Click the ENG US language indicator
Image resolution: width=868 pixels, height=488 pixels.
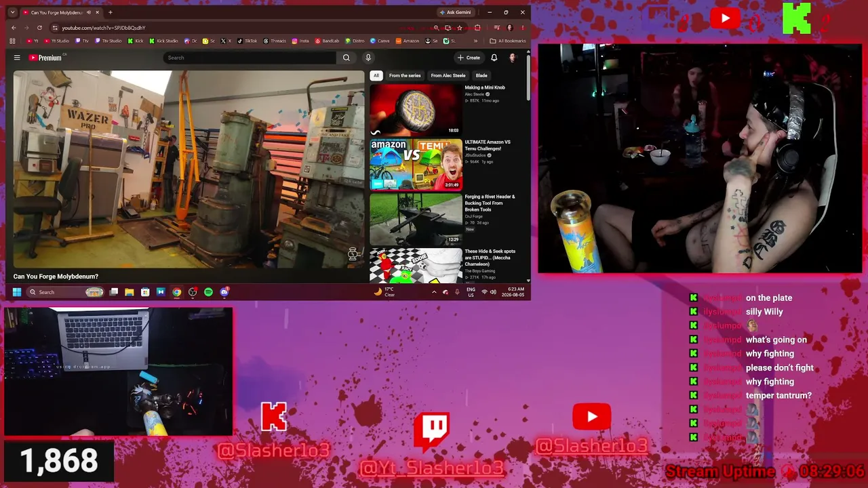[x=471, y=292]
